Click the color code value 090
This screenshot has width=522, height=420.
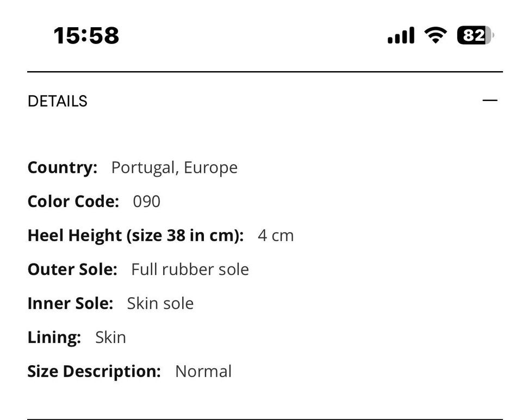[x=147, y=202]
